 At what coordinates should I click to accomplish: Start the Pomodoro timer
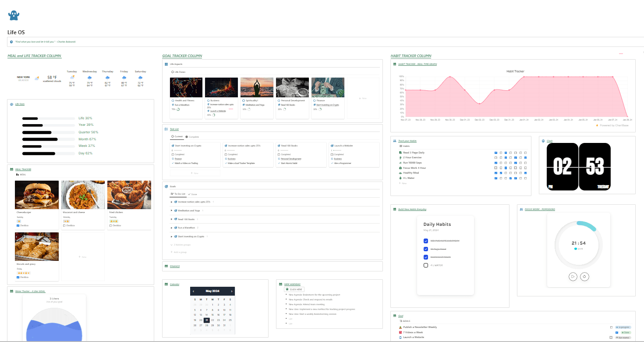[573, 277]
